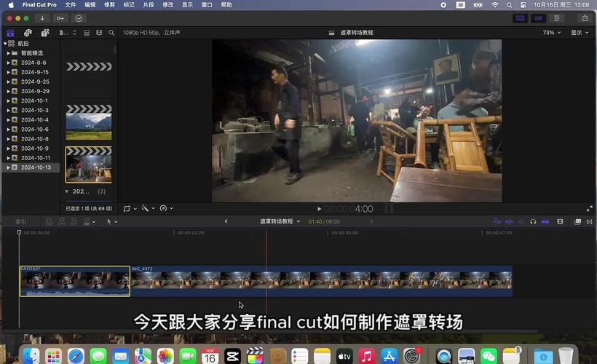Select the IMG_4472 clip in timeline

click(x=321, y=281)
